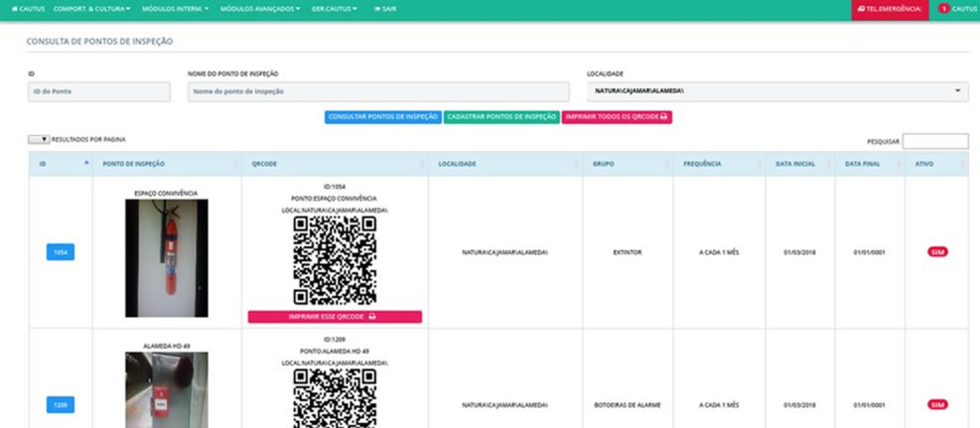Click the Tel.Emergência red button
This screenshot has height=428, width=980.
pos(890,9)
